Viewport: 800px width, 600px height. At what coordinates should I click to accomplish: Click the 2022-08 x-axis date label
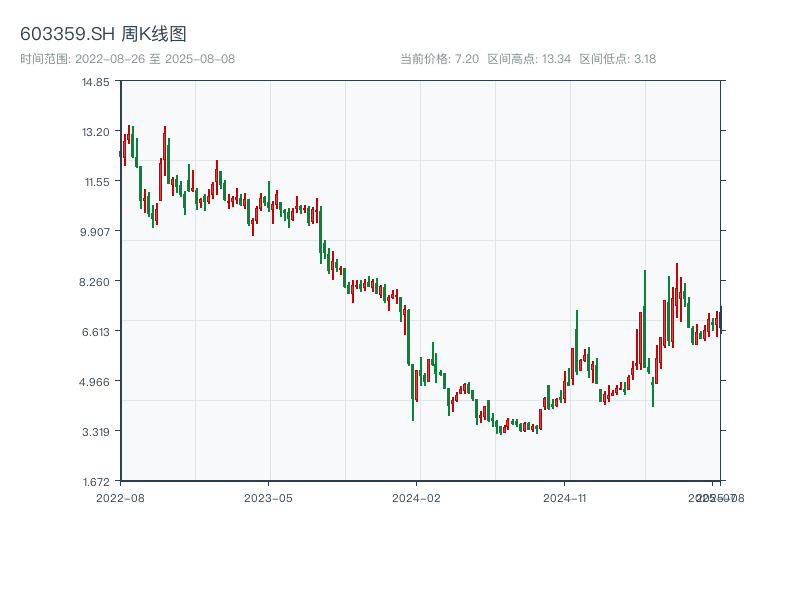point(120,497)
